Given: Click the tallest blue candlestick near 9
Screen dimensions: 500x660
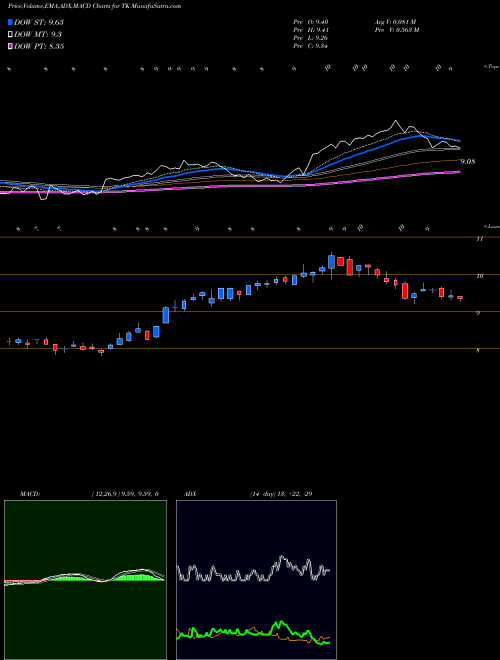Looking at the screenshot, I should pyautogui.click(x=166, y=315).
